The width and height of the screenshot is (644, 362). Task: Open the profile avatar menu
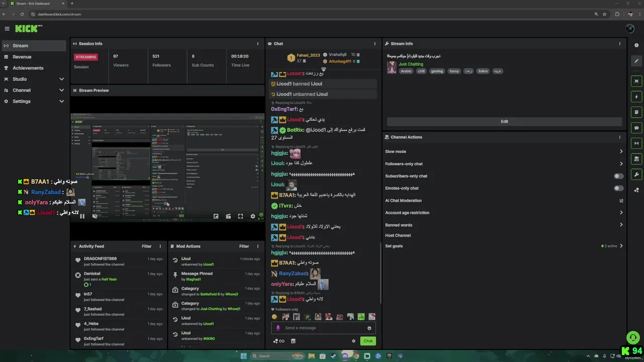630,29
